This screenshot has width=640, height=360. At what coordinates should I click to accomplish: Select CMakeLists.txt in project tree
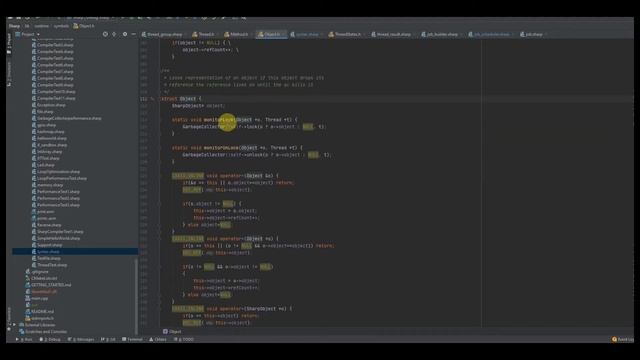[44, 278]
